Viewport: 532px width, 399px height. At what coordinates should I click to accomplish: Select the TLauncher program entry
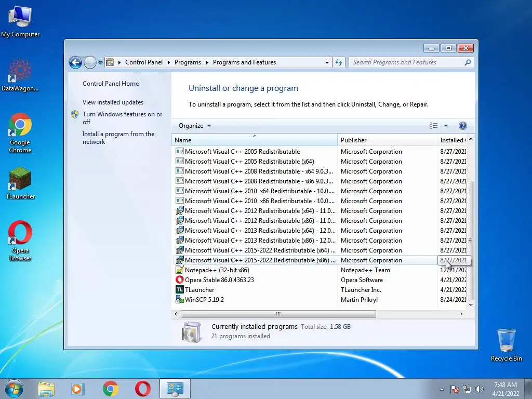320,290
